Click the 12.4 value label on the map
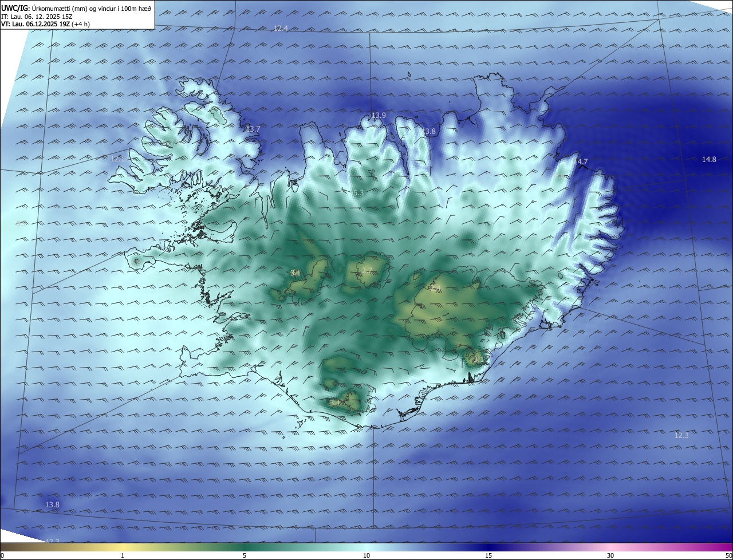Image resolution: width=733 pixels, height=560 pixels. click(x=281, y=28)
